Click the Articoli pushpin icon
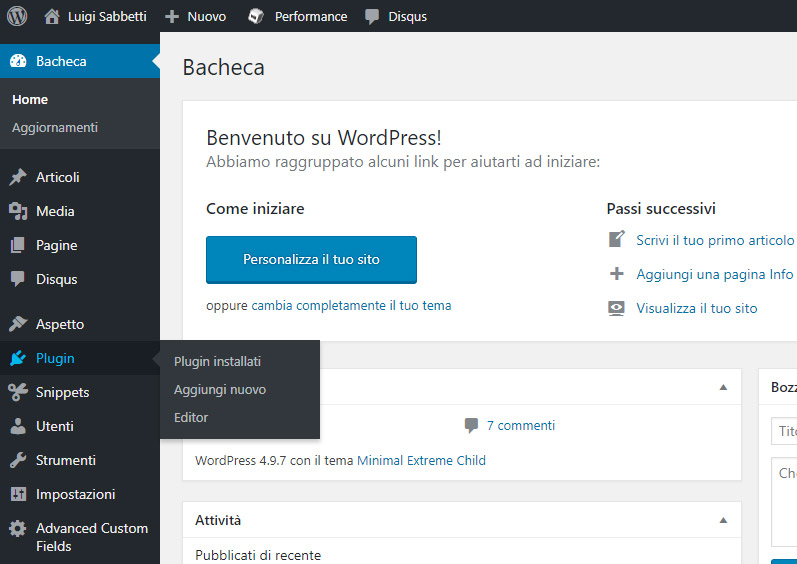 18,177
